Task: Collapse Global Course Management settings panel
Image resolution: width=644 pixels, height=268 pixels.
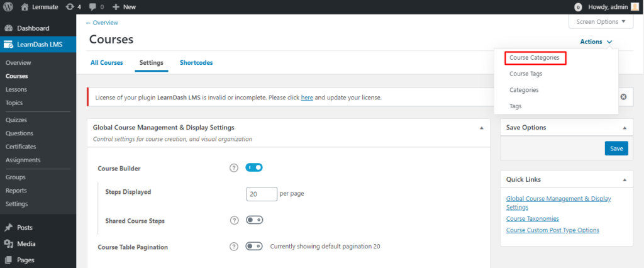Action: (482, 128)
